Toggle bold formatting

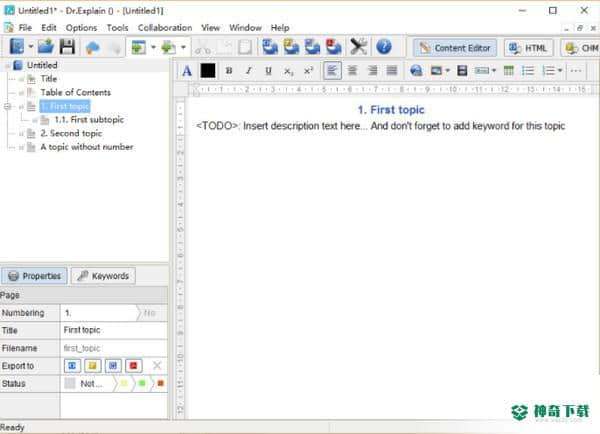point(229,71)
